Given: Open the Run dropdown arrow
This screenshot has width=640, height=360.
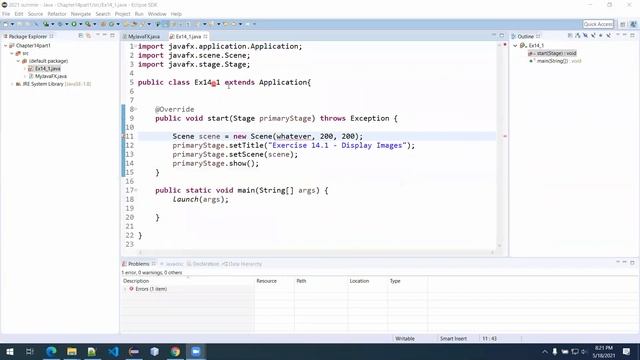Looking at the screenshot, I should pos(80,24).
